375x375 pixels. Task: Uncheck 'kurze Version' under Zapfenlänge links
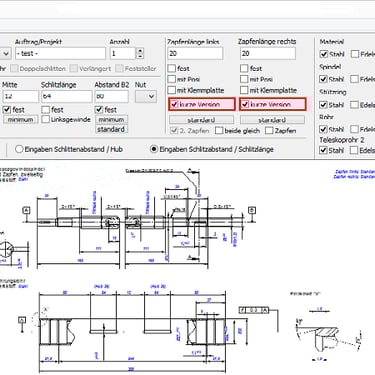(x=174, y=104)
